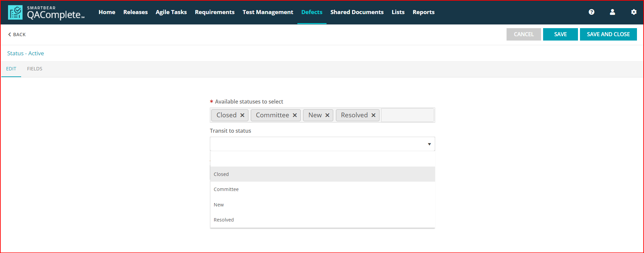
Task: Open the Test Management menu
Action: click(268, 12)
